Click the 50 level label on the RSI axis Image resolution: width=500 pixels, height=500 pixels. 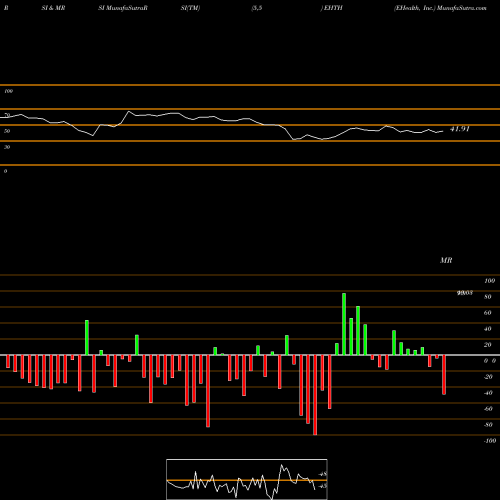(7, 131)
